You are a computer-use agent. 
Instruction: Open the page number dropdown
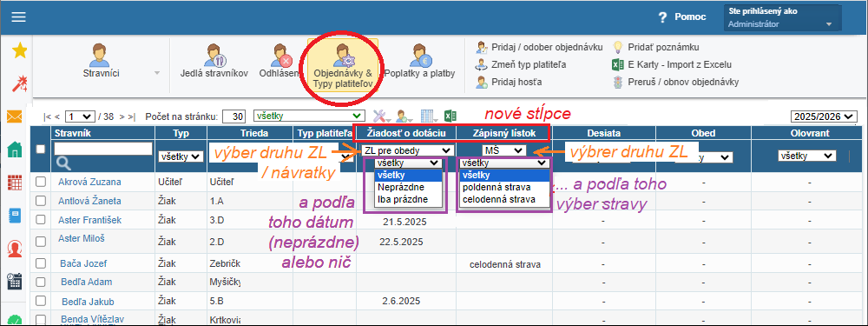[80, 116]
